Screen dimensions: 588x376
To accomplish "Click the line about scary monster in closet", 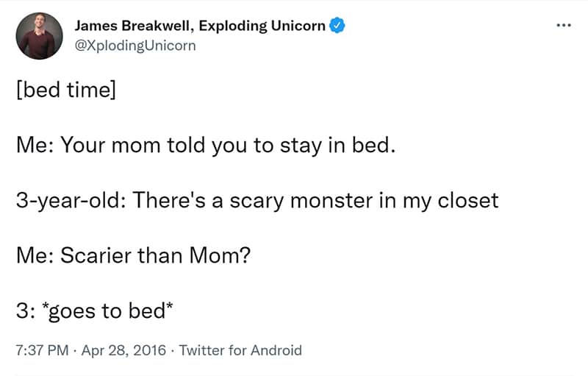I will (257, 200).
